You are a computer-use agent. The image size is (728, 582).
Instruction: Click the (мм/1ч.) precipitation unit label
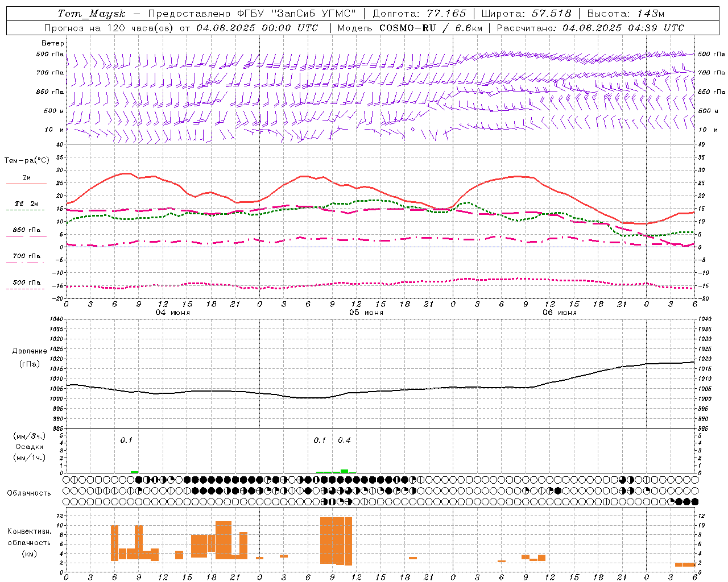click(x=30, y=458)
